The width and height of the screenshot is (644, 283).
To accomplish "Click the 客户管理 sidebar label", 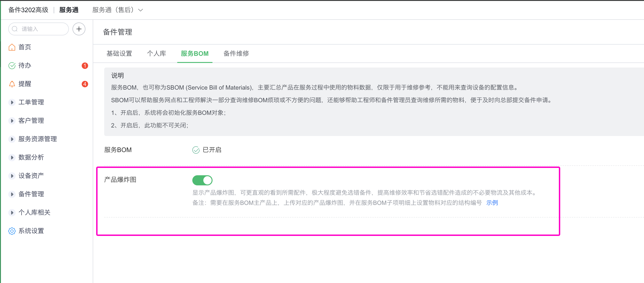I will pos(31,121).
